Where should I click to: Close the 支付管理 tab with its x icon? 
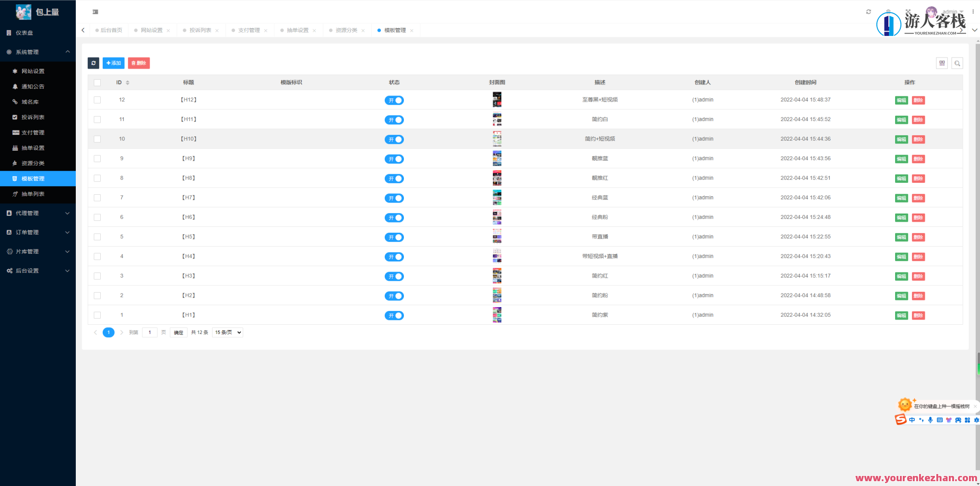[x=266, y=31]
